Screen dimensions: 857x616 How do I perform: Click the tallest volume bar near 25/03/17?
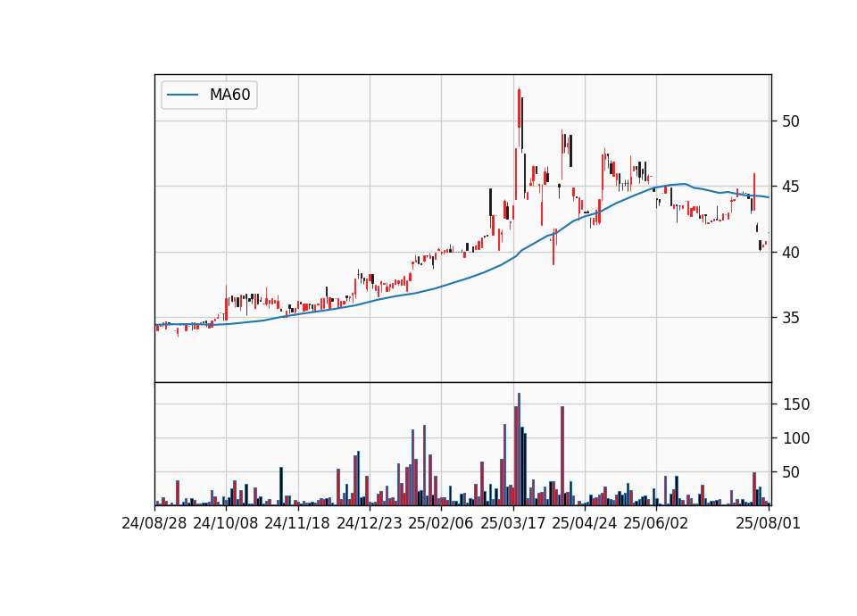[519, 449]
